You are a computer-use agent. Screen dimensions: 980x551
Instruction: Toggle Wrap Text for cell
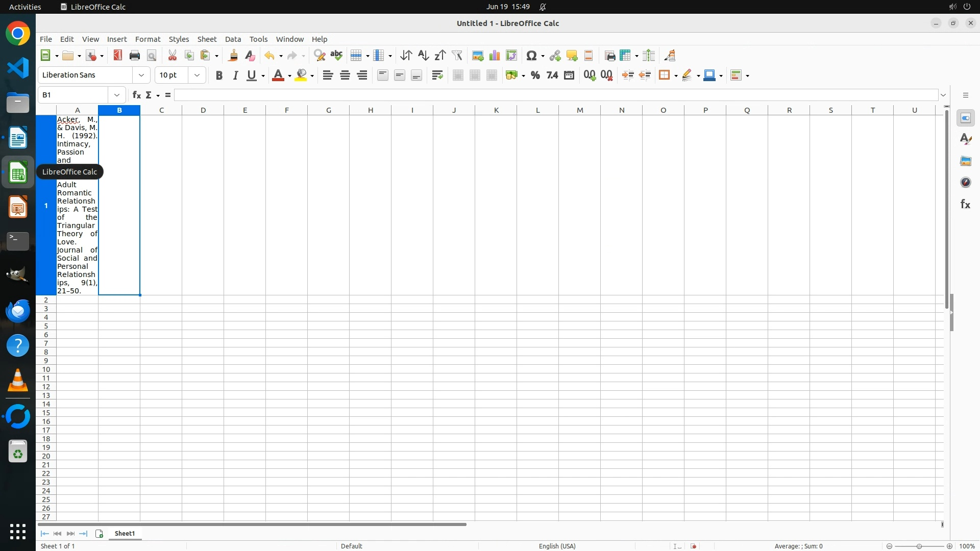[x=437, y=76]
